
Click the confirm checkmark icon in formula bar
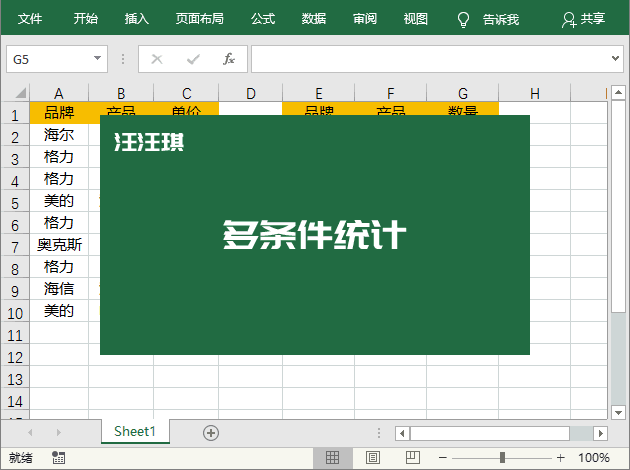(193, 59)
